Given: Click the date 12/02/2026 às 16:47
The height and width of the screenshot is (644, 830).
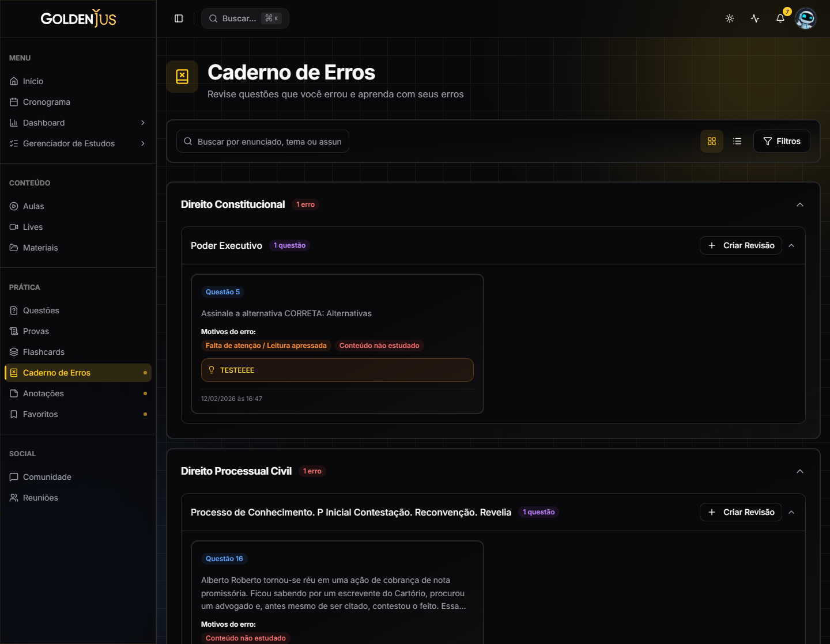Looking at the screenshot, I should pos(232,399).
